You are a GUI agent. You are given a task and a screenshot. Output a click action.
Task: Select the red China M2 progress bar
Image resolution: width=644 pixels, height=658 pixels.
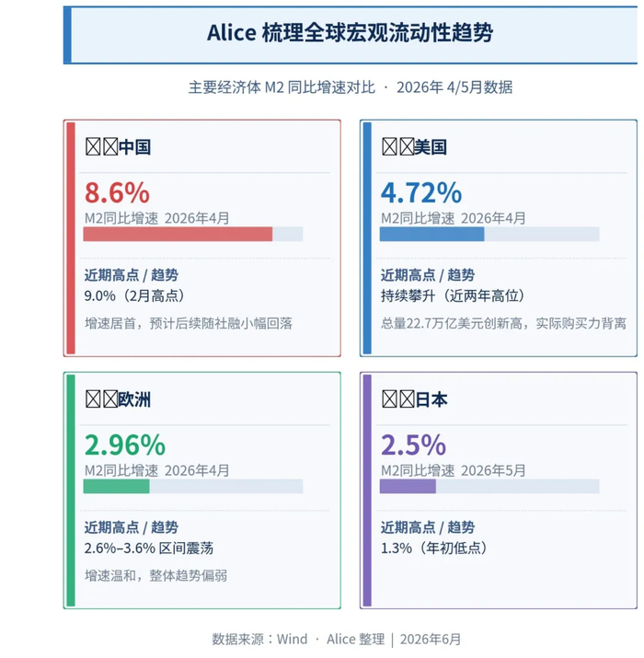tap(193, 234)
